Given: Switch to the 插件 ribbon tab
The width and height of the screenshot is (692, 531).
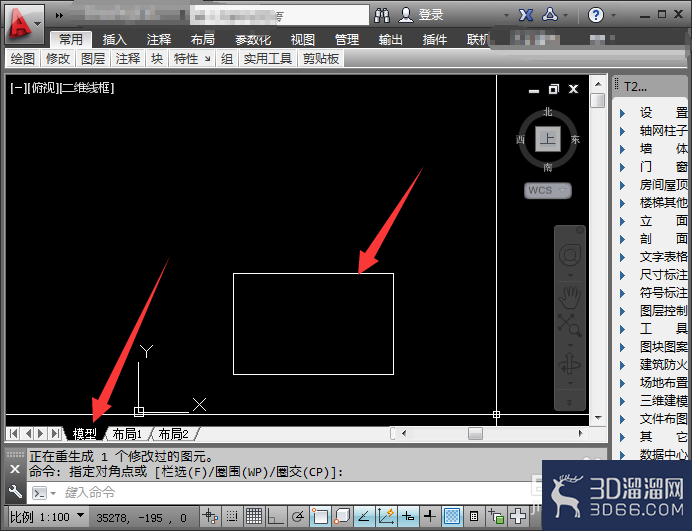Looking at the screenshot, I should (435, 40).
